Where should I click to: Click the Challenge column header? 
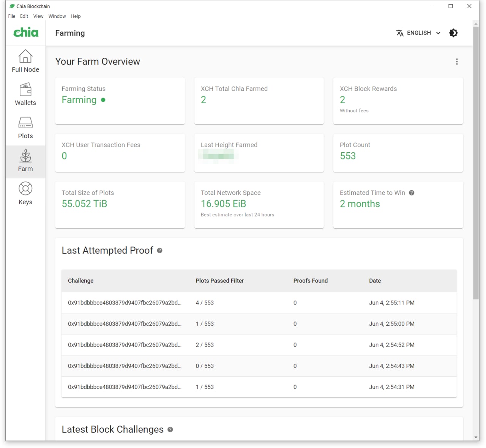coord(80,281)
